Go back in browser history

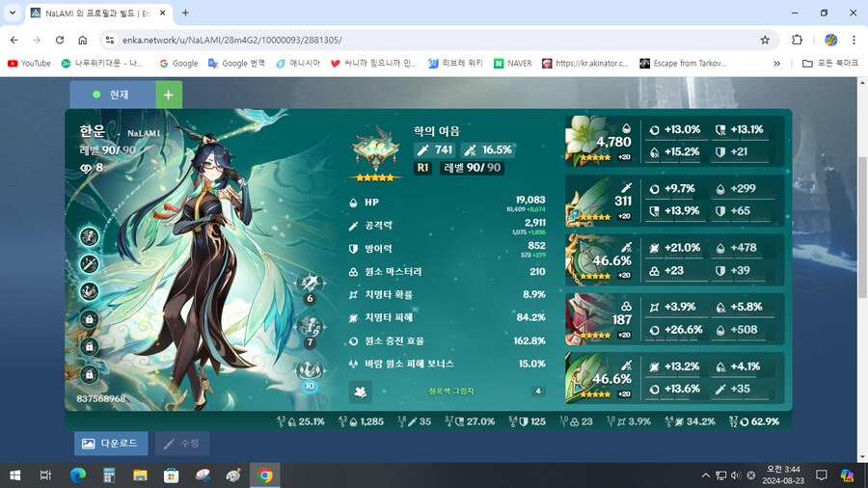14,40
